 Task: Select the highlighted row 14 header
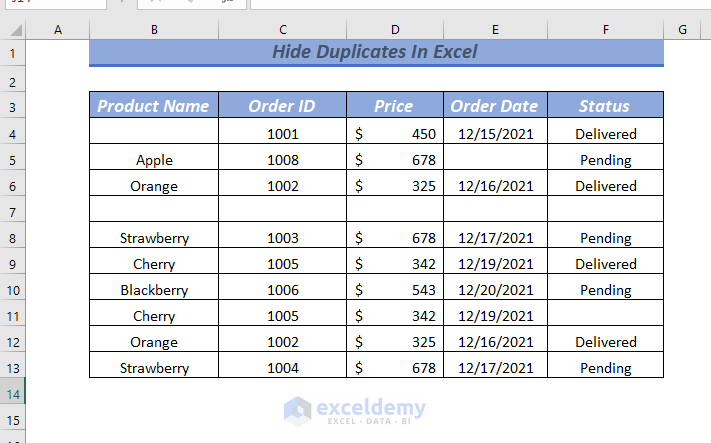[x=12, y=394]
